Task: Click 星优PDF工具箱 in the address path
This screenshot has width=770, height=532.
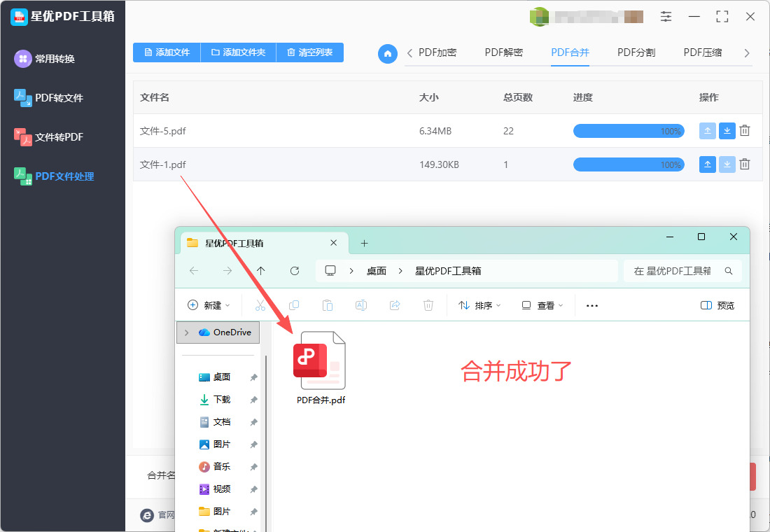Action: (448, 271)
